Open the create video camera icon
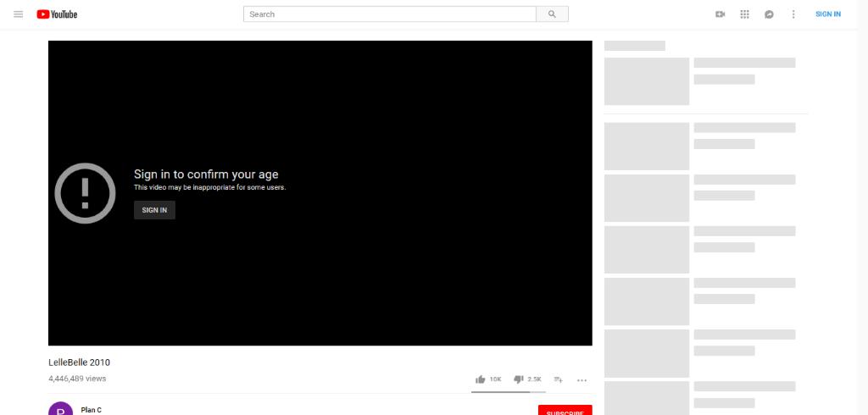 tap(721, 14)
